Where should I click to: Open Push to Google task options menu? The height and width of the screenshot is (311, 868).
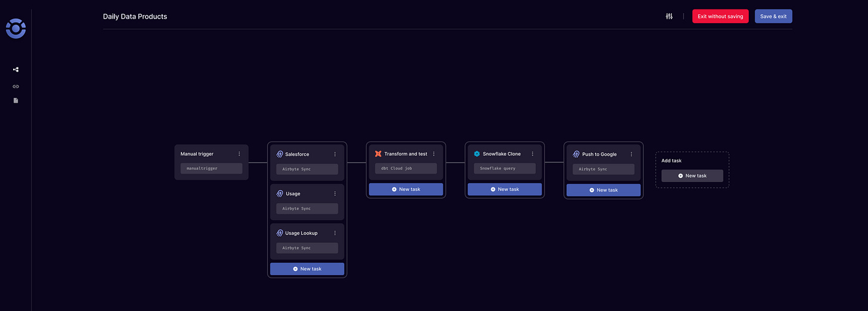(x=631, y=154)
